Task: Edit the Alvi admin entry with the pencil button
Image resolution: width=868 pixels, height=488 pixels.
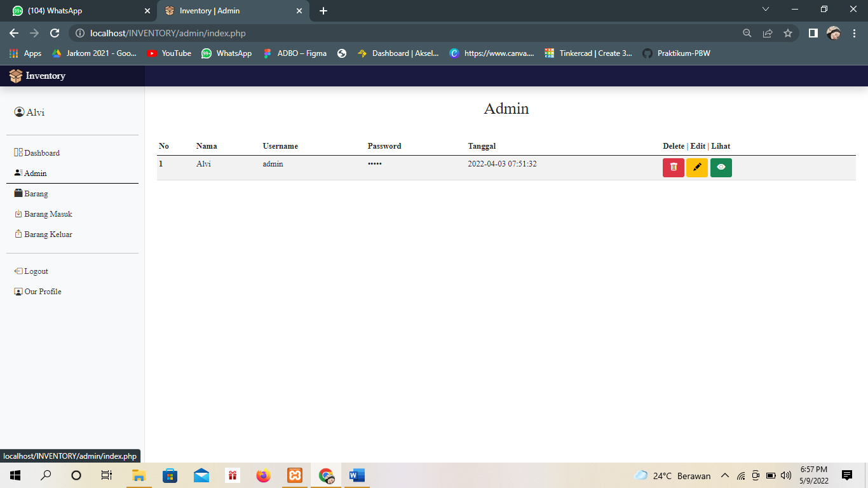Action: [x=697, y=167]
